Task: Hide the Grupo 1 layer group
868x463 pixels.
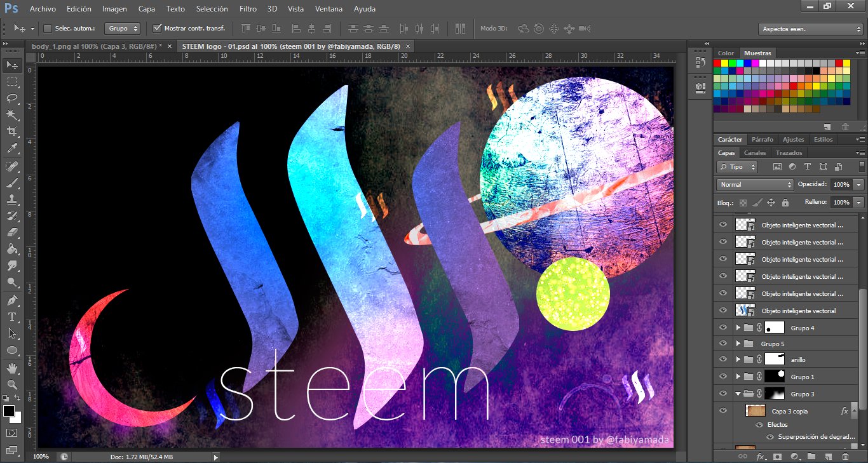Action: point(722,377)
